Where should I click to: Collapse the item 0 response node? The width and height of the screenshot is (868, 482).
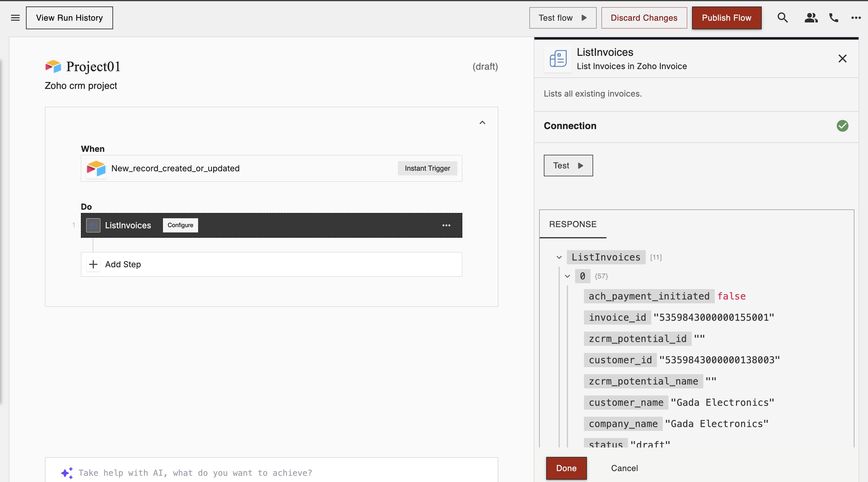coord(567,276)
